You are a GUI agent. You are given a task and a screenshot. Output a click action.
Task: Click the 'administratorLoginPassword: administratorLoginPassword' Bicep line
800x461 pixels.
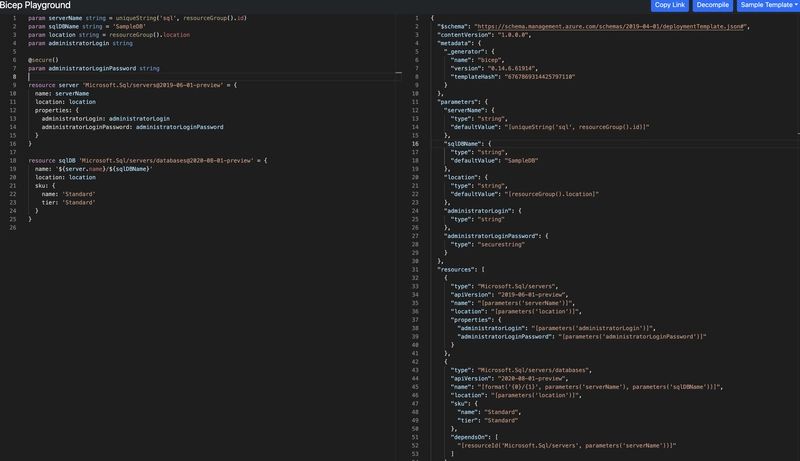132,127
